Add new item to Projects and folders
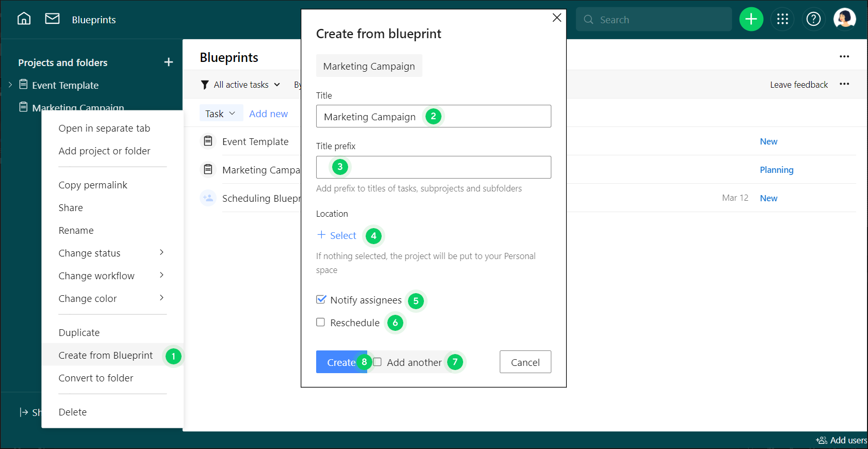The image size is (868, 449). pos(168,62)
